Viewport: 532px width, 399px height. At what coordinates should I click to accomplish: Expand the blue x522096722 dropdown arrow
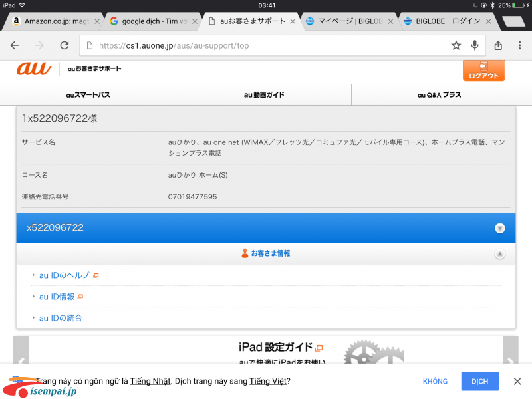click(500, 228)
